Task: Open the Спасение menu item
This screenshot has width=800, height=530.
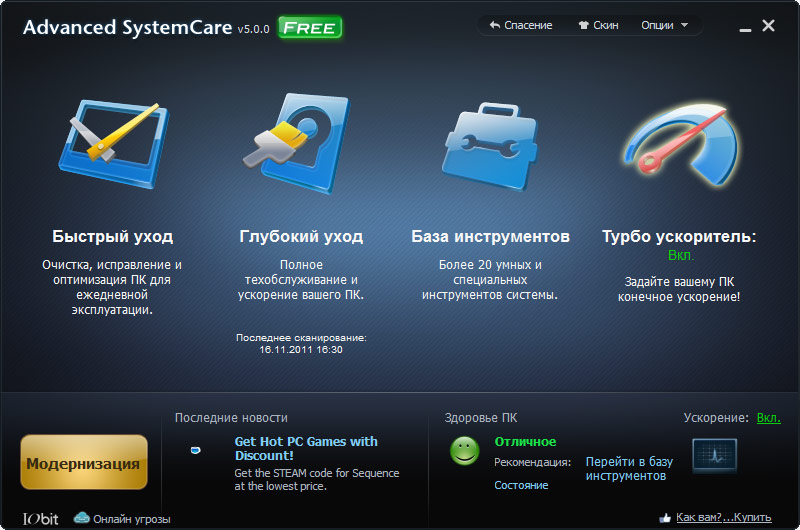Action: click(x=521, y=25)
